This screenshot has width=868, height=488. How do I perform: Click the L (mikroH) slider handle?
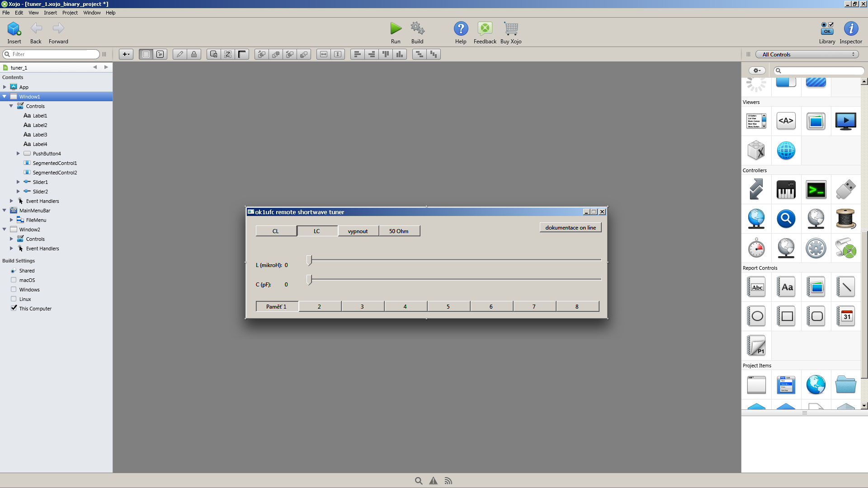pos(309,260)
